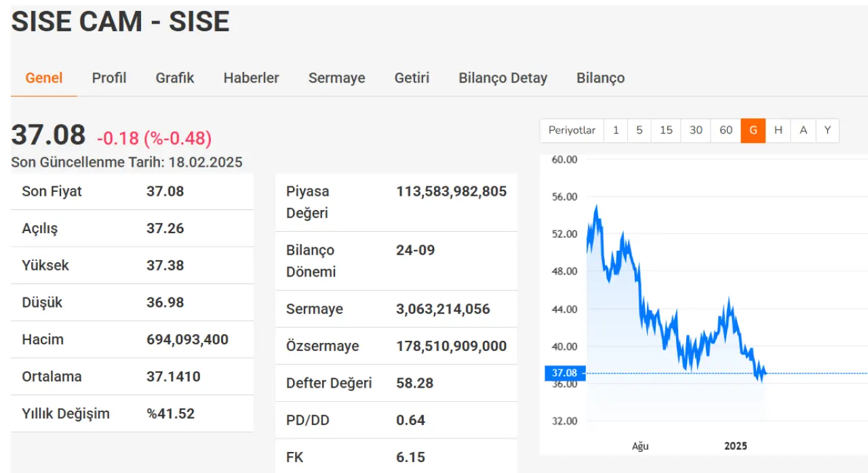Click the Özsermaye value 178,510,909,000
The width and height of the screenshot is (868, 473).
[451, 346]
